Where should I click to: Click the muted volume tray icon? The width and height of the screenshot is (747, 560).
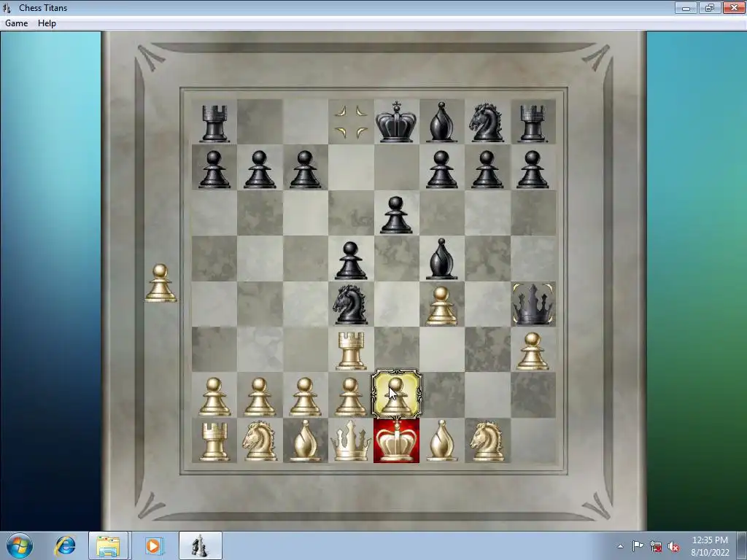coord(673,546)
